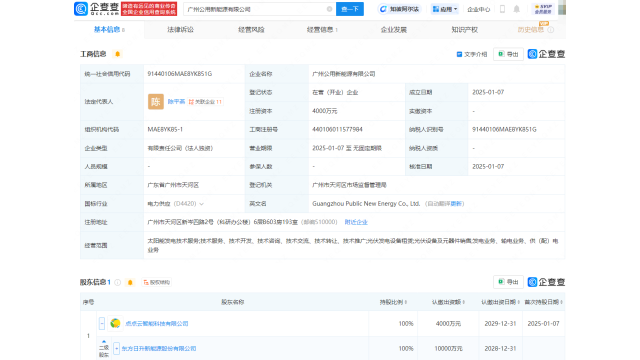
Task: Open the 法律诉讼 tab
Action: tap(180, 30)
